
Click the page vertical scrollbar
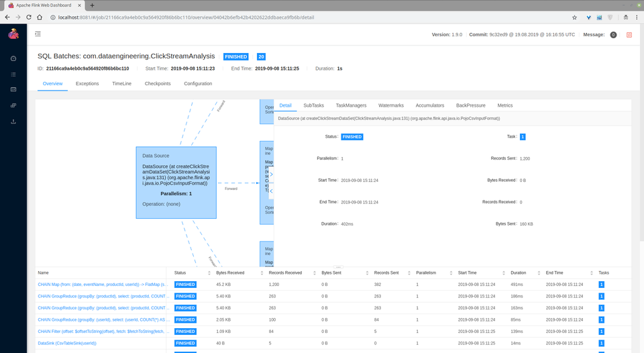[x=641, y=132]
